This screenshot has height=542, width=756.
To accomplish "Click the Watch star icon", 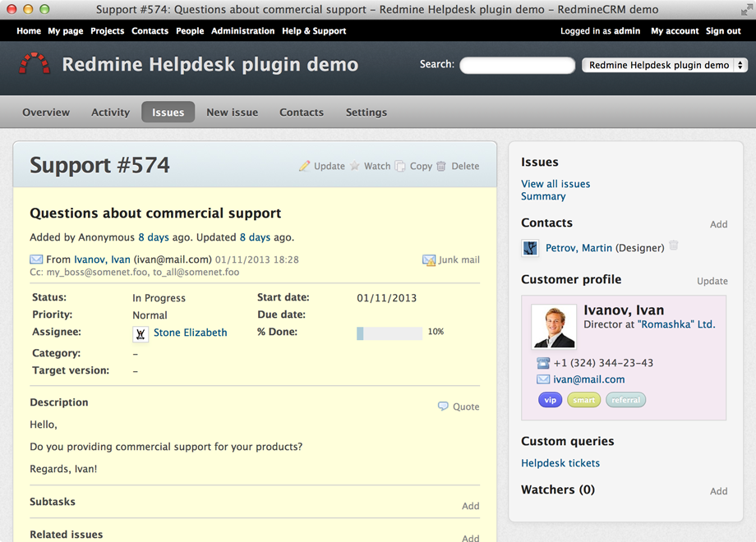I will (x=355, y=166).
